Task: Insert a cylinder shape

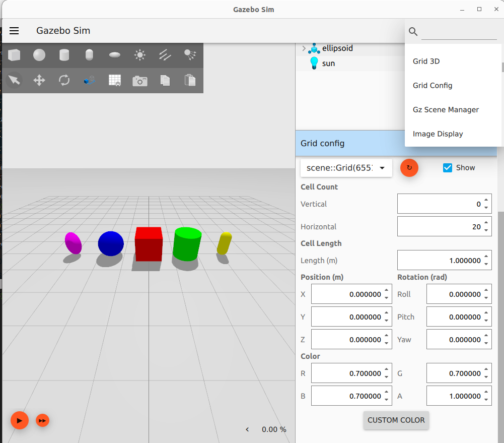Action: coord(64,55)
